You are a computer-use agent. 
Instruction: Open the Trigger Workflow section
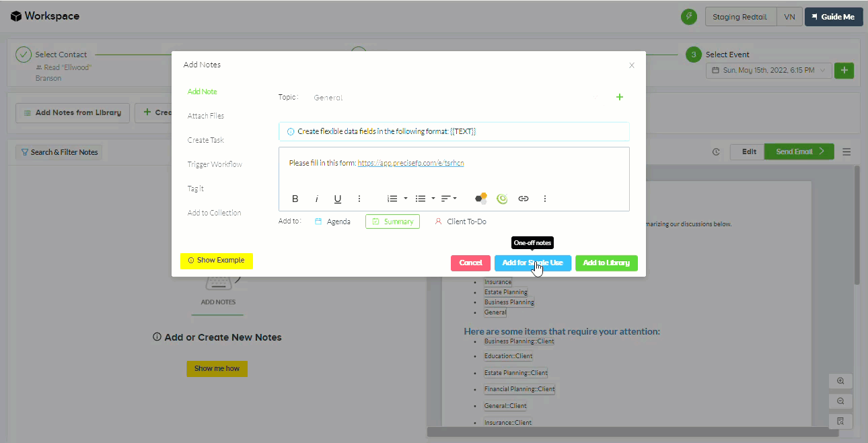click(214, 164)
